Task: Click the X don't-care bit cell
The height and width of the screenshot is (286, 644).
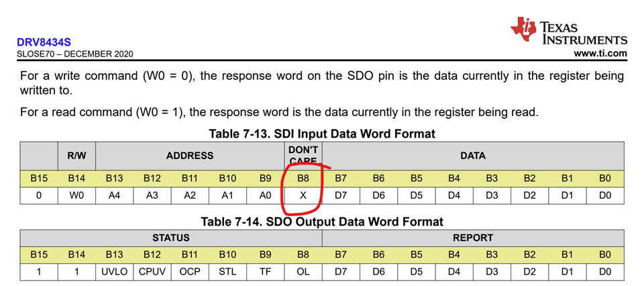Action: pyautogui.click(x=303, y=195)
